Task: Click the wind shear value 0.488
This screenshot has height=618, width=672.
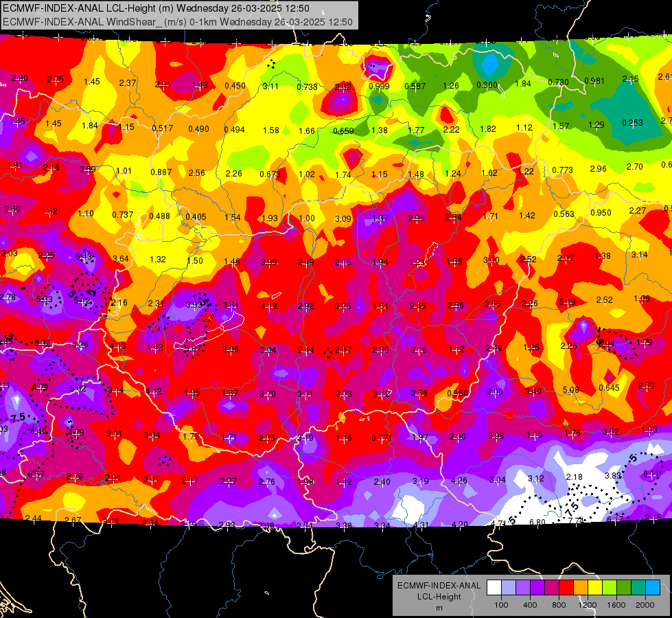Action: [159, 216]
